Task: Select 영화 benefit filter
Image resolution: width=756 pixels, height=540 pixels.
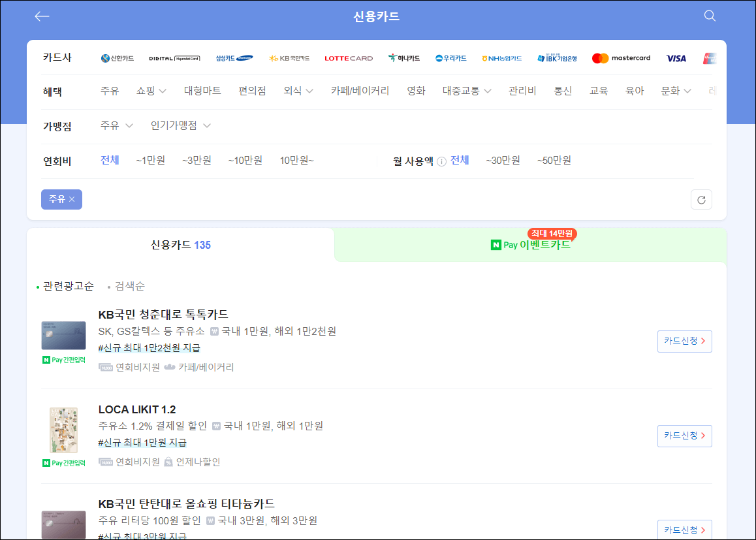Action: 416,91
